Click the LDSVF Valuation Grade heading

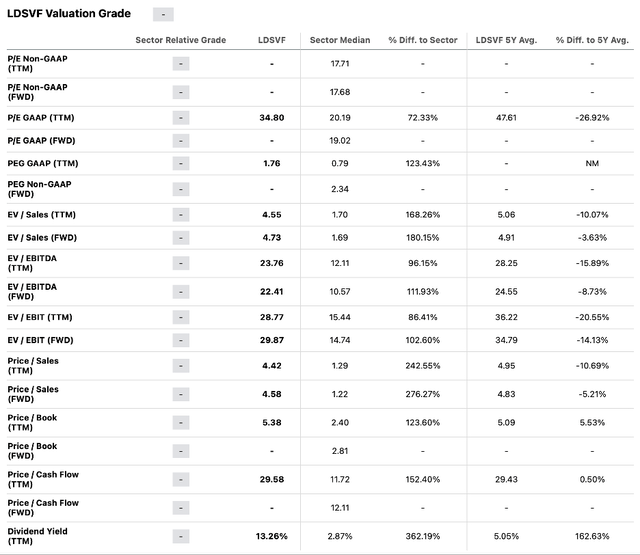click(69, 13)
